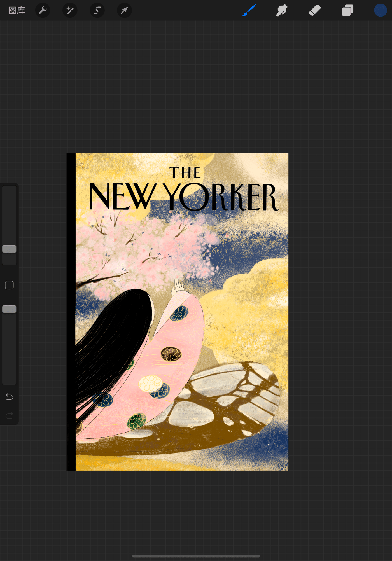Select the Smudge tool
Screen dimensions: 392x561
(282, 10)
